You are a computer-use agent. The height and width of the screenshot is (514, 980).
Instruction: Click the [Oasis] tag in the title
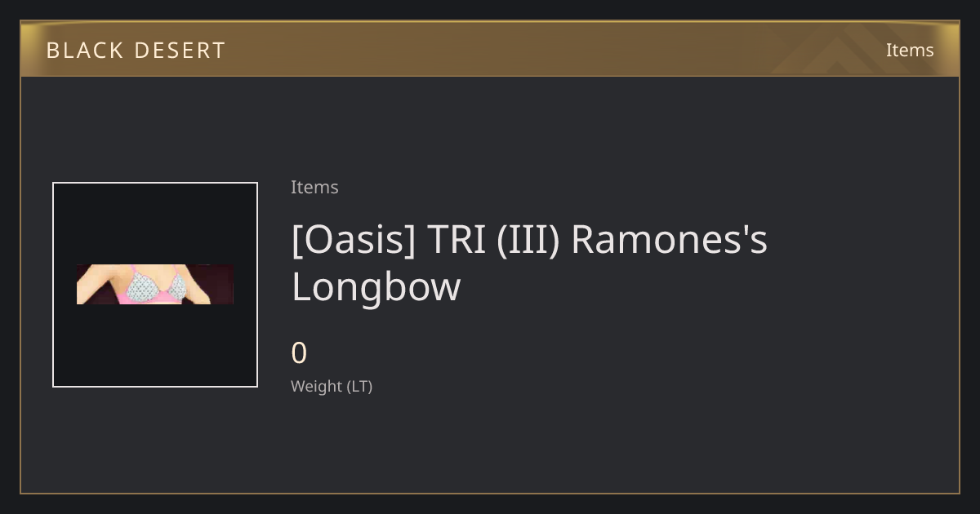(354, 240)
